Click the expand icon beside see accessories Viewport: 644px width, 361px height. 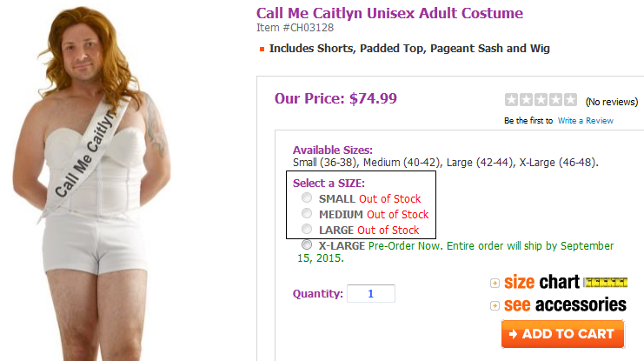[495, 305]
